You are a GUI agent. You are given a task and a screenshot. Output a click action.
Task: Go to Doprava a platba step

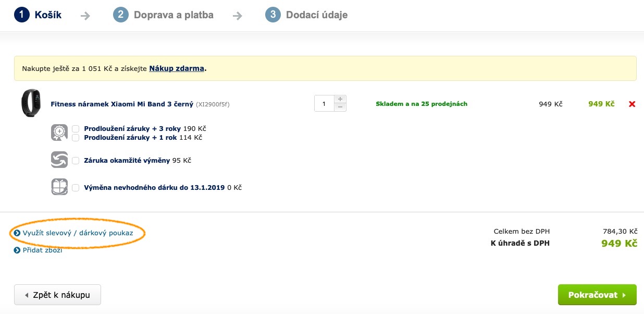[x=173, y=15]
